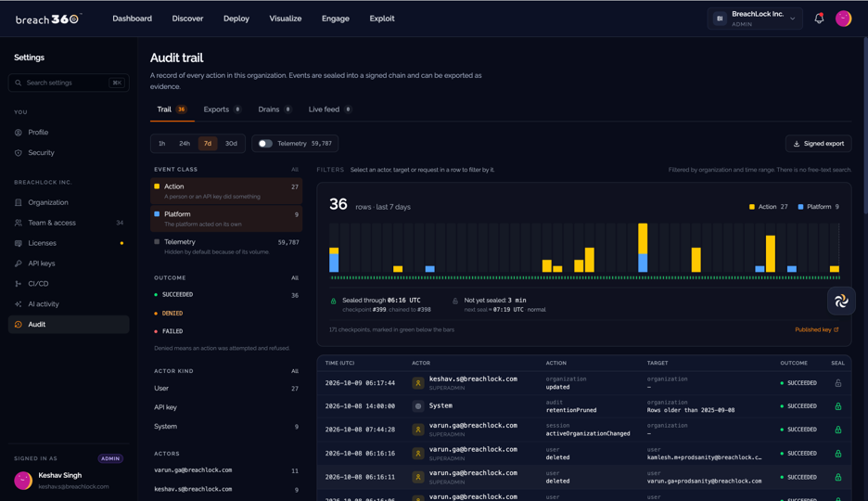Screen dimensions: 868x501
Task: Click the CI/CD branch icon
Action: point(19,284)
